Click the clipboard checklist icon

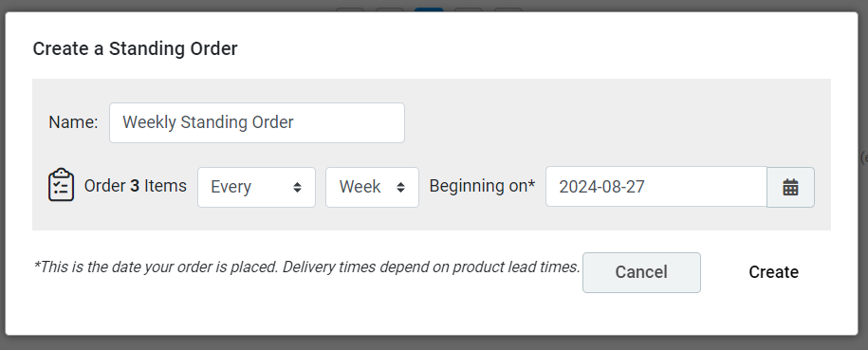(61, 185)
